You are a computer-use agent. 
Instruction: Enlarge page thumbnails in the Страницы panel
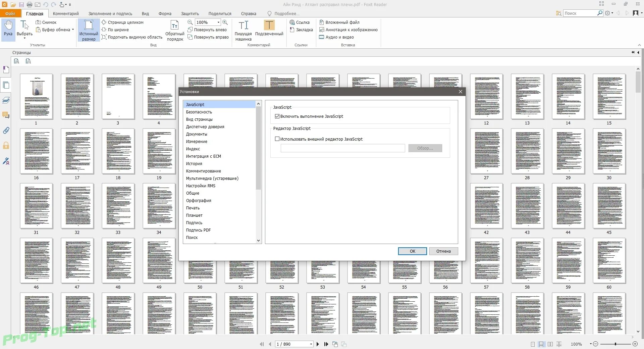click(16, 61)
